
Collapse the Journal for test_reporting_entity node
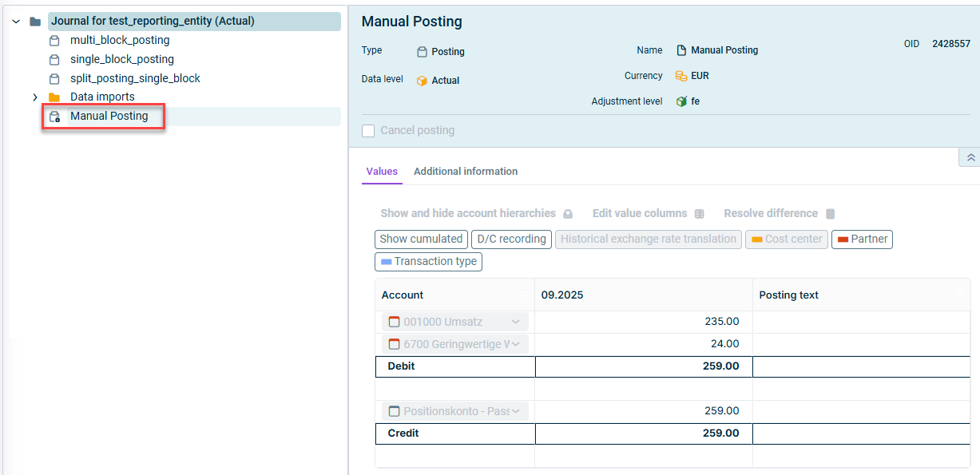pos(16,22)
